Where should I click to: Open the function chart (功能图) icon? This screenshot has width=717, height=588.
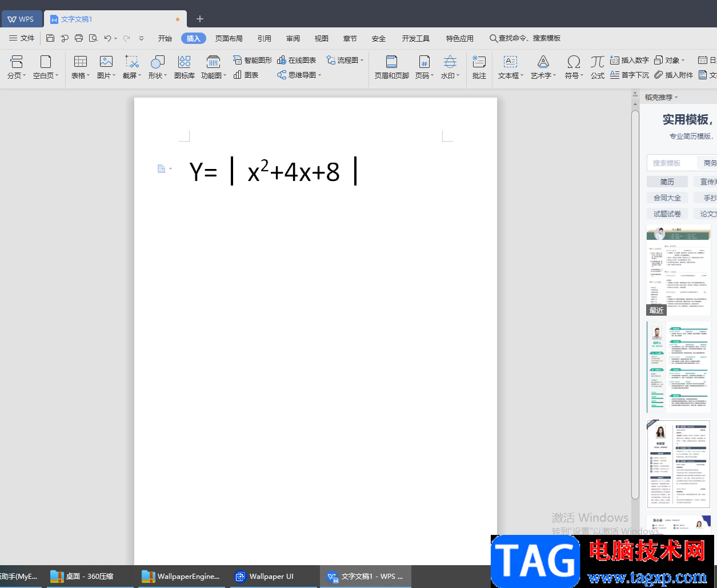coord(213,61)
